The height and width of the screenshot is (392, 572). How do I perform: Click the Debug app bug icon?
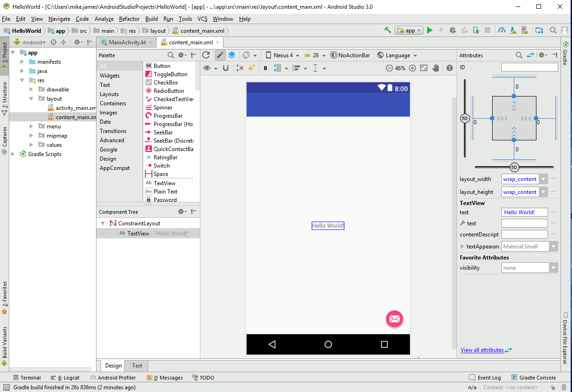(x=452, y=30)
